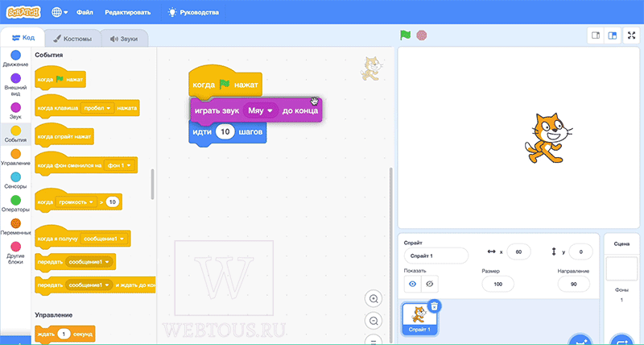Select События block category

click(15, 134)
